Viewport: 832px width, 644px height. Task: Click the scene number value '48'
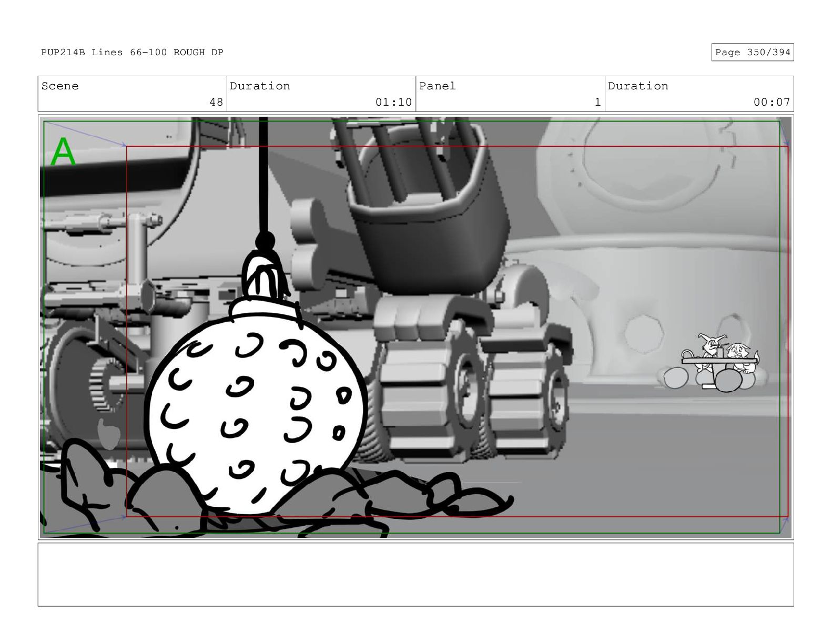tap(216, 102)
